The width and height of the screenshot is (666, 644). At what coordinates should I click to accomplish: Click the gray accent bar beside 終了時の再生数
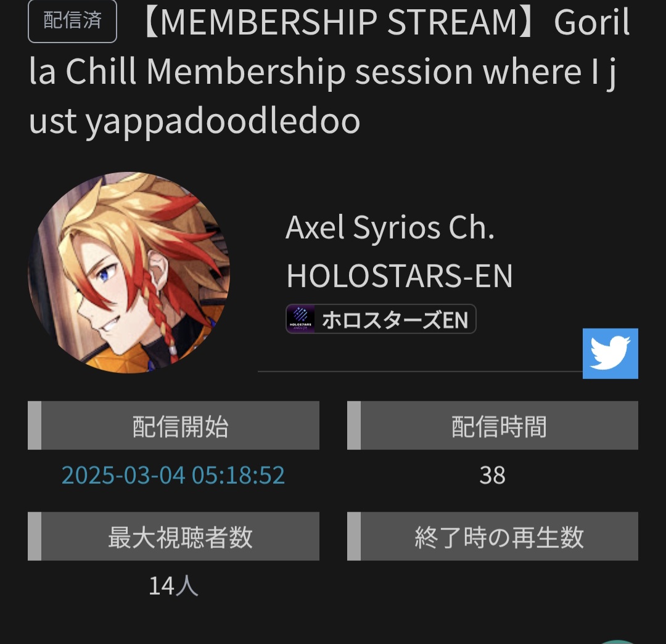354,536
